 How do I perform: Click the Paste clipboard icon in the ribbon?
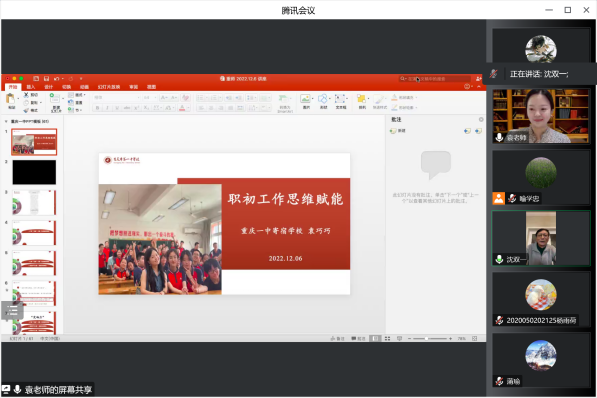(11, 99)
